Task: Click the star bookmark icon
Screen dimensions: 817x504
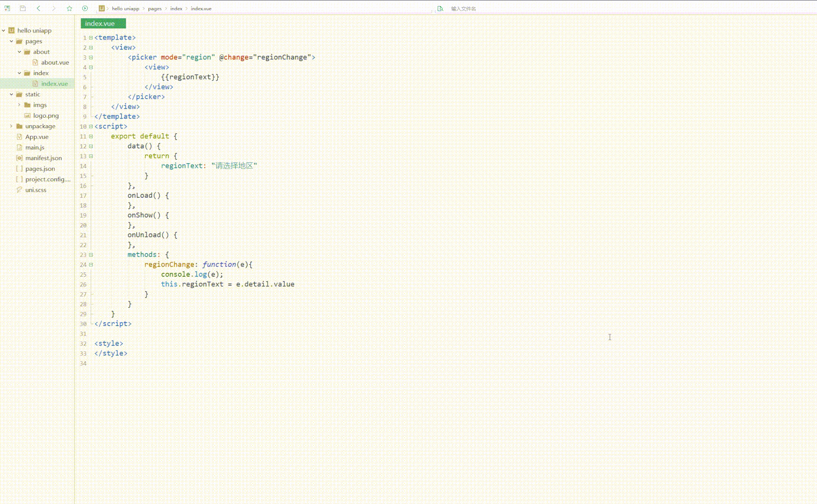Action: pos(70,8)
